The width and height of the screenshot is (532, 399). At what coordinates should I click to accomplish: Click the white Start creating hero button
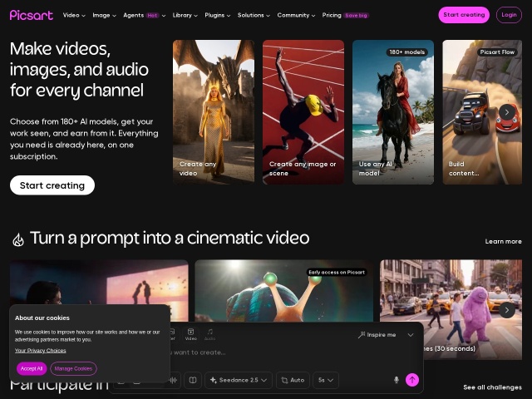pyautogui.click(x=52, y=185)
